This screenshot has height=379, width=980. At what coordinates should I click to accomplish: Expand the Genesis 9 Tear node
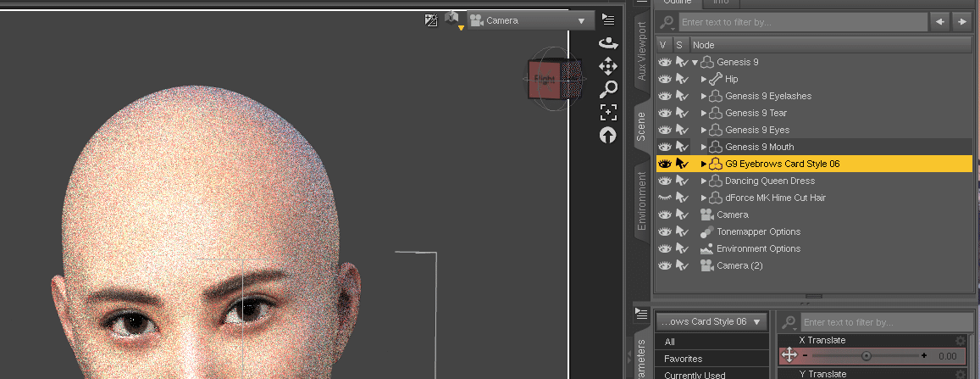[704, 113]
